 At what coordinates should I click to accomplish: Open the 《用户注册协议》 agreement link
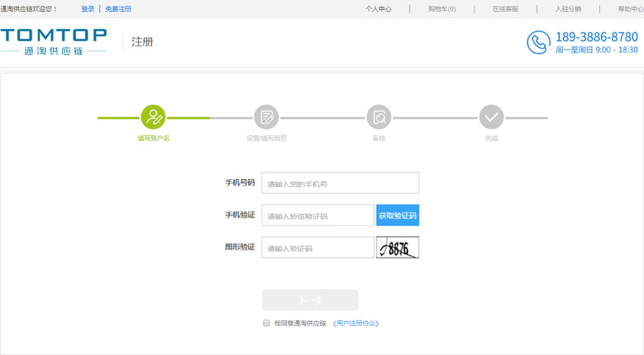(356, 323)
